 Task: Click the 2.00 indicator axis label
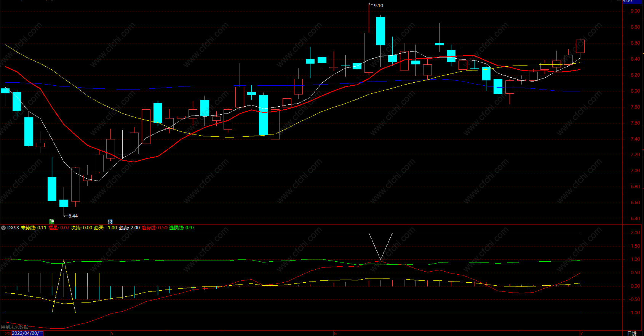(635, 233)
